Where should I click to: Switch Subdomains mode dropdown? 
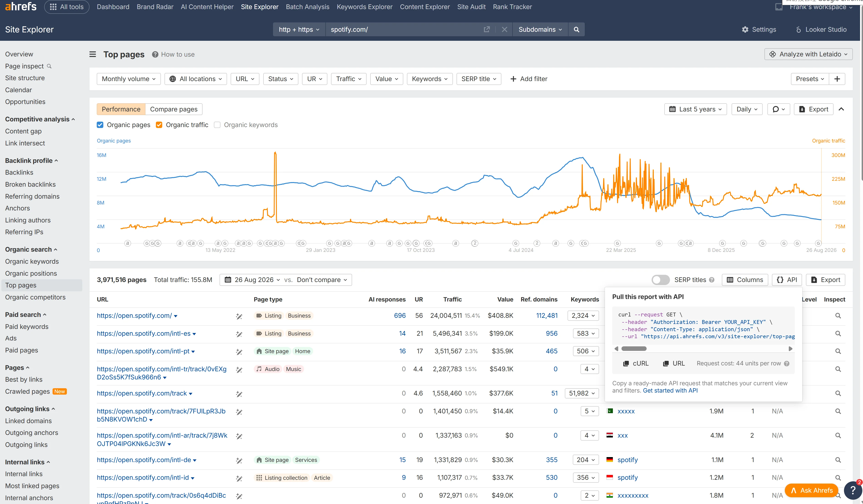[540, 29]
